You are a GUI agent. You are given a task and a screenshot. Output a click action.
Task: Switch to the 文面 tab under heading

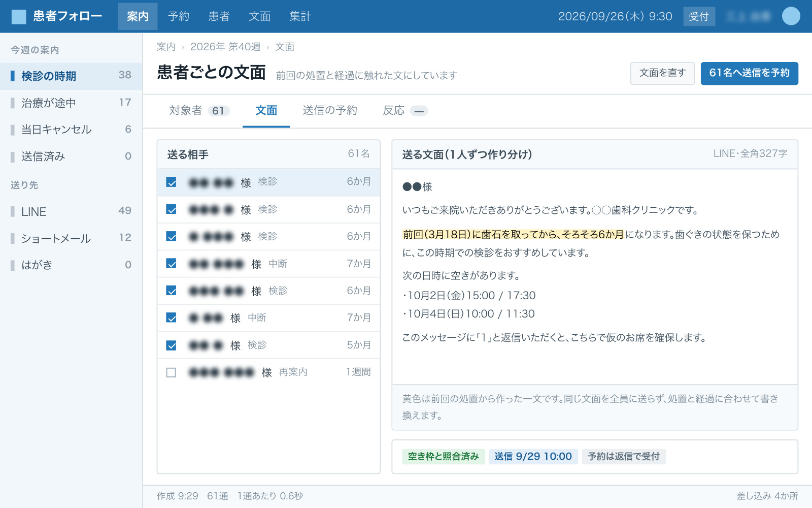coord(266,111)
